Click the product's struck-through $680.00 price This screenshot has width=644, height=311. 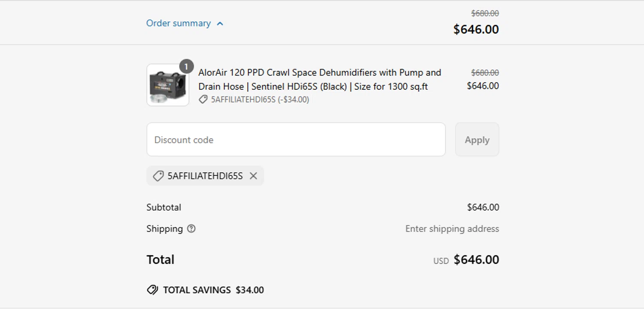pyautogui.click(x=485, y=73)
